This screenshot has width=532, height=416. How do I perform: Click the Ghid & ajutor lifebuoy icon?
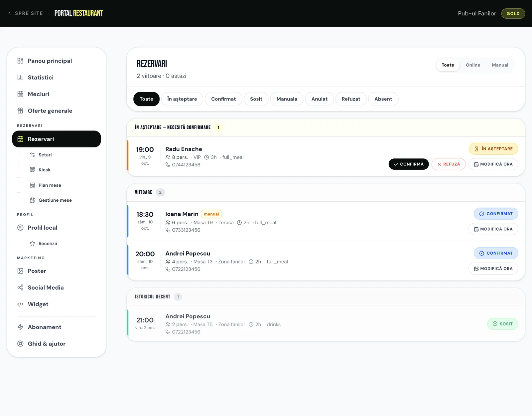pos(20,344)
